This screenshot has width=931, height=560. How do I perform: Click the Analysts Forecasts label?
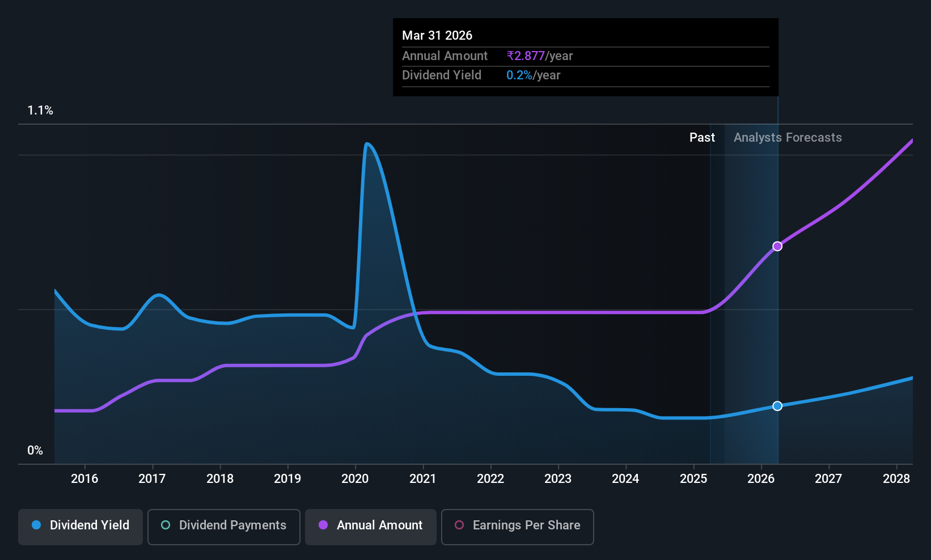[788, 138]
